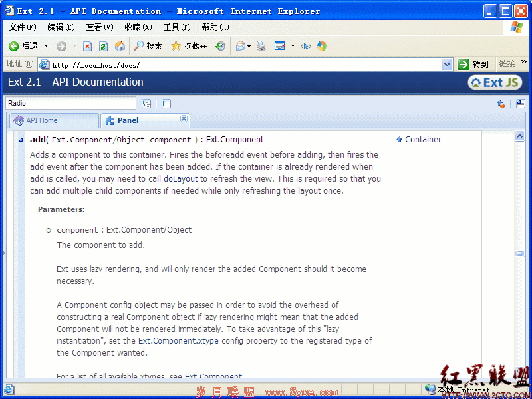This screenshot has width=532, height=399.
Task: Click the IE page icon in status bar
Action: coord(9,390)
